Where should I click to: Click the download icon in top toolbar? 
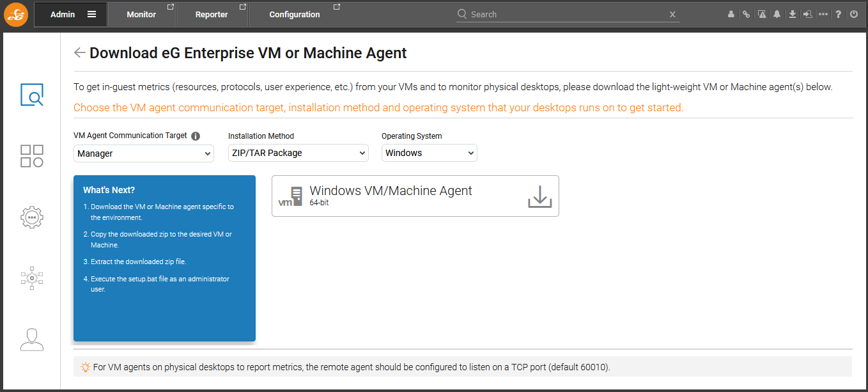point(793,14)
